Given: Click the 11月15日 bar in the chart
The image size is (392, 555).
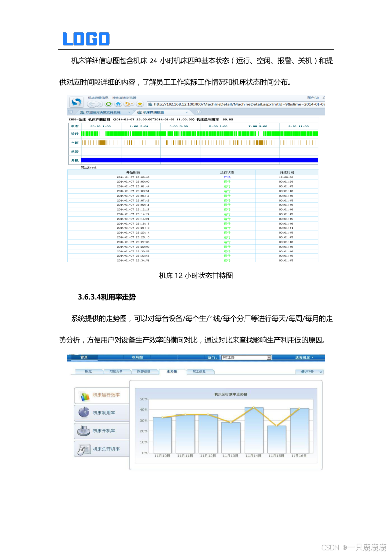Looking at the screenshot, I should [277, 439].
